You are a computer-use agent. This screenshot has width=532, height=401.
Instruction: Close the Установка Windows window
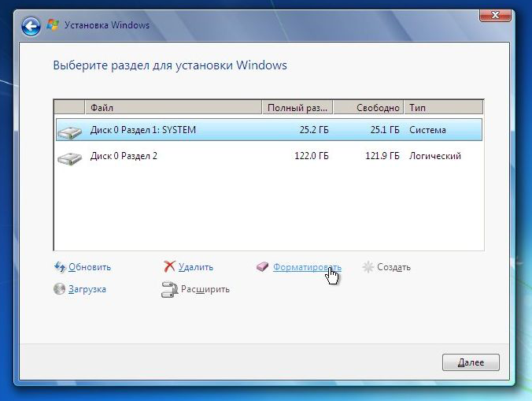coord(495,15)
